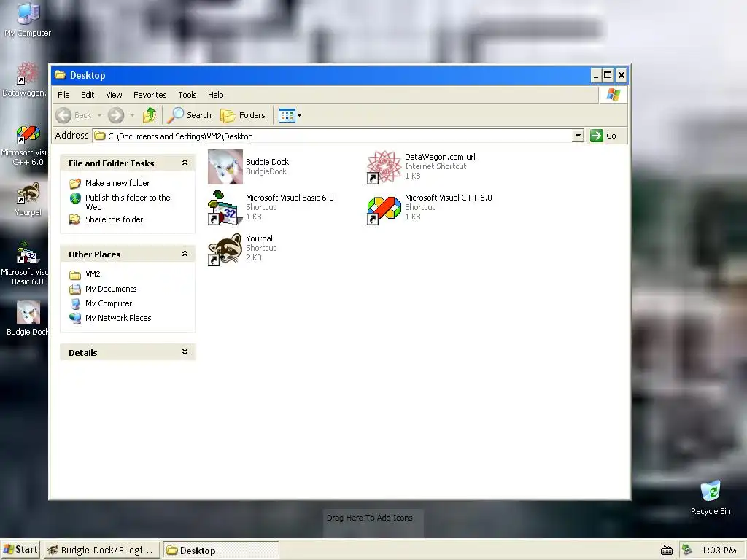Click the Go button next to address bar
747x560 pixels.
click(x=603, y=136)
